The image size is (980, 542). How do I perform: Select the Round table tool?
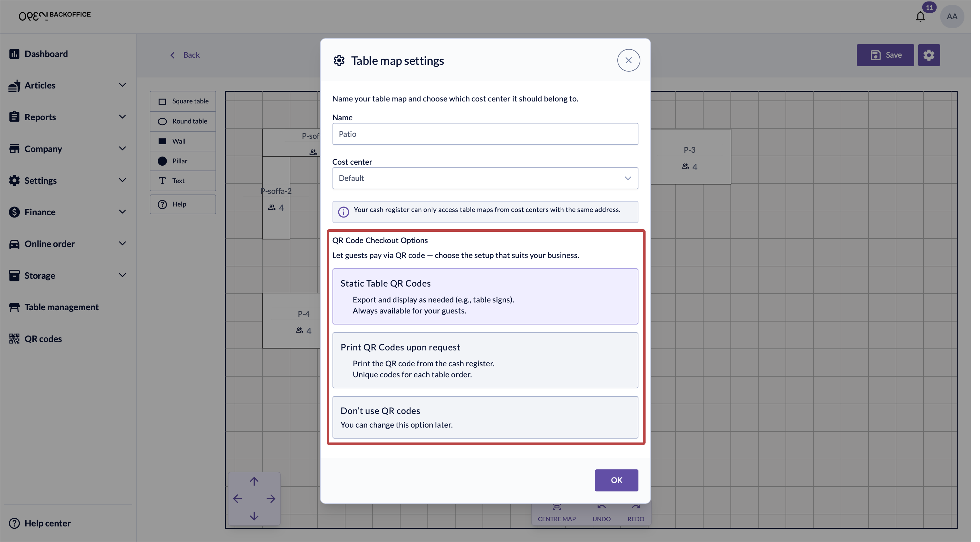point(183,121)
